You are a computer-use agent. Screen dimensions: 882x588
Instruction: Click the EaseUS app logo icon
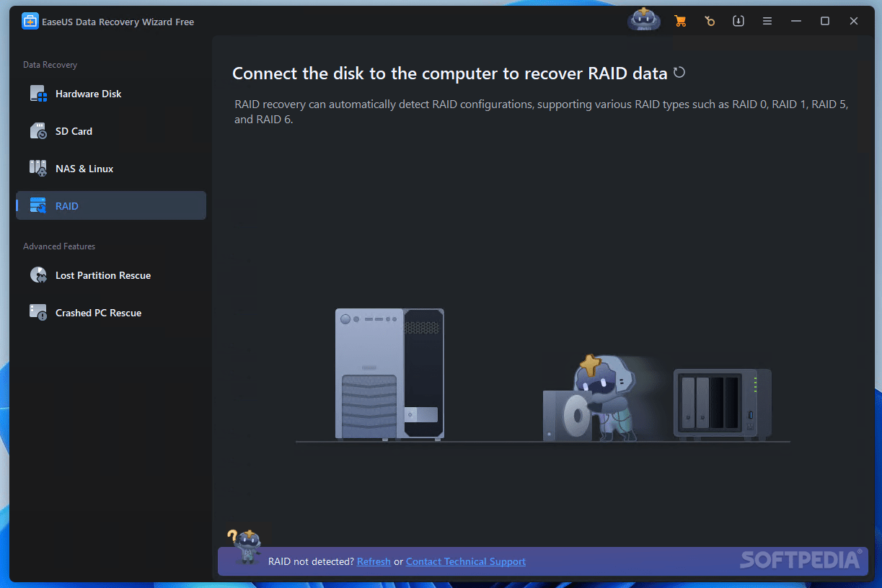[30, 22]
